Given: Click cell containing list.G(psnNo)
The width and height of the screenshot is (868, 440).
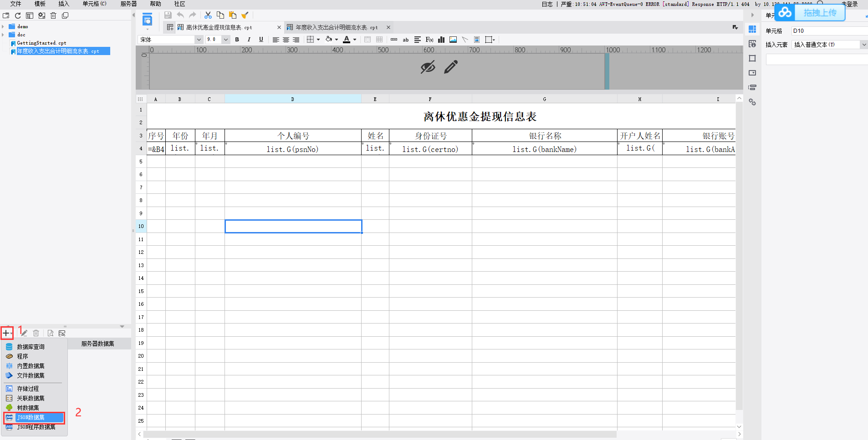Looking at the screenshot, I should click(293, 149).
